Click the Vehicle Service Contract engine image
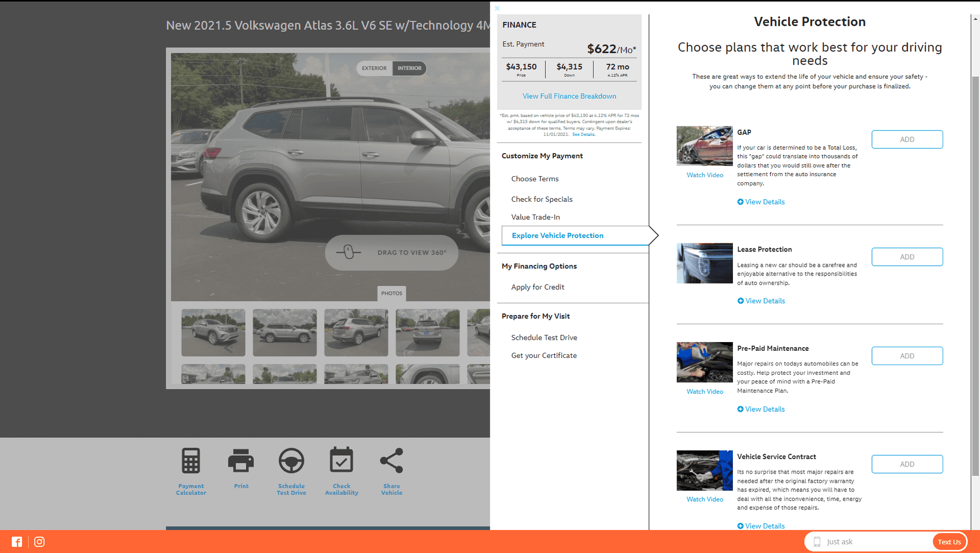This screenshot has height=553, width=980. [x=705, y=471]
